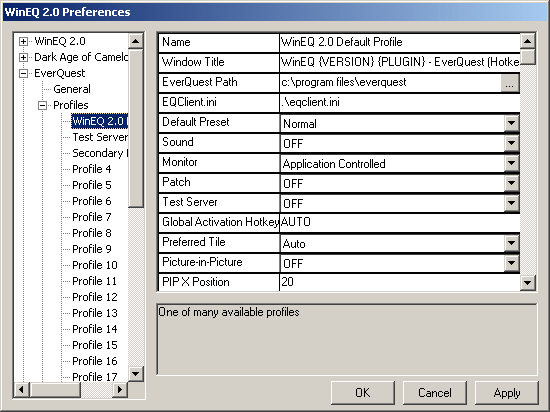Click the 'One of many available profiles' description
The height and width of the screenshot is (412, 550).
click(229, 312)
